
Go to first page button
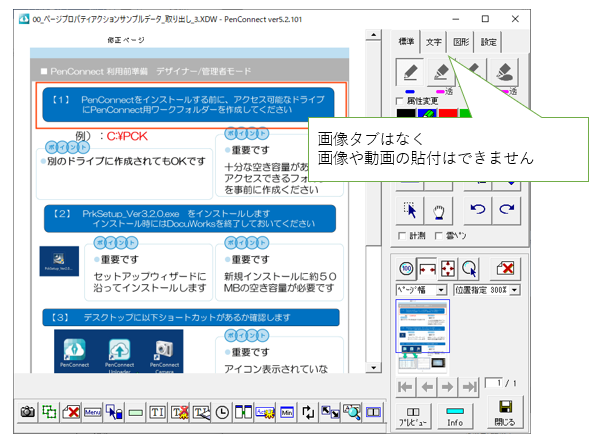(406, 387)
